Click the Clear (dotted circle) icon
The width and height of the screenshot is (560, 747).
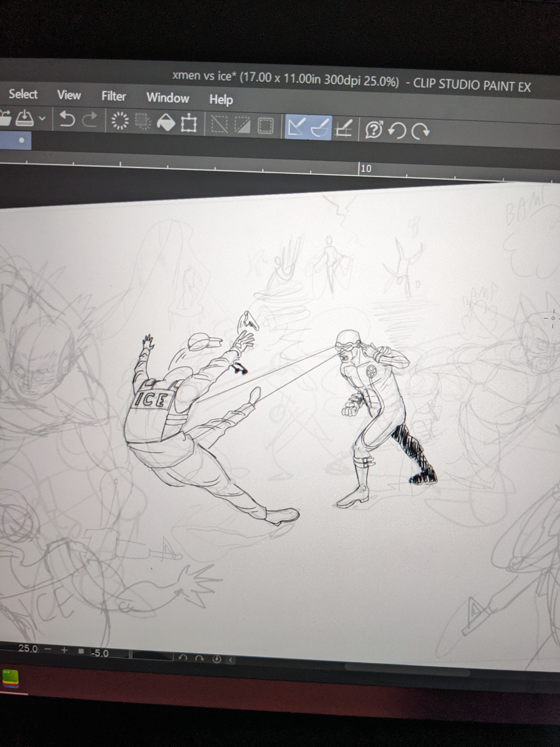(120, 121)
